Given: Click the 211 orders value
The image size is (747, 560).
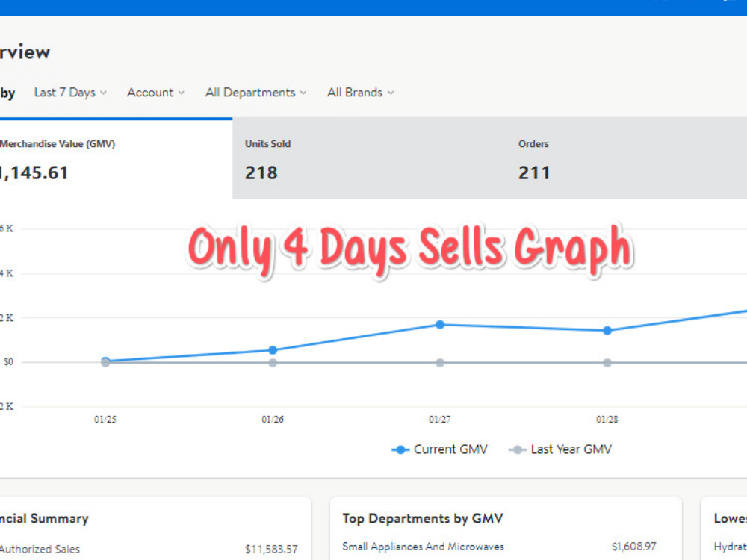Looking at the screenshot, I should click(534, 173).
